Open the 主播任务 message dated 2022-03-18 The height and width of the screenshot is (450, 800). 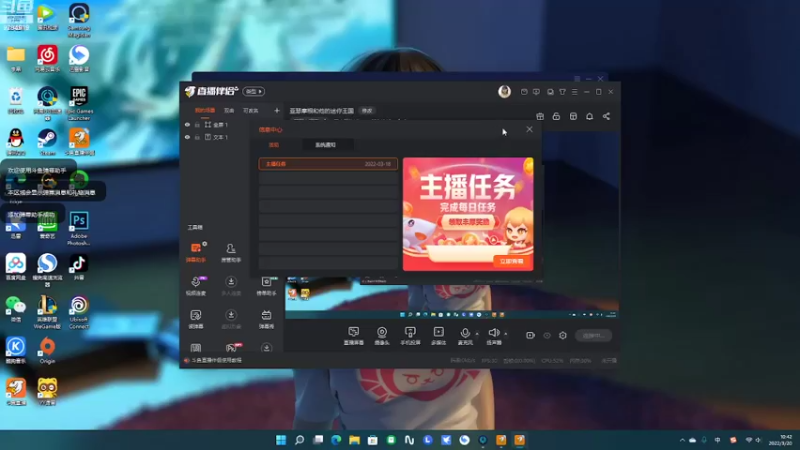point(328,164)
